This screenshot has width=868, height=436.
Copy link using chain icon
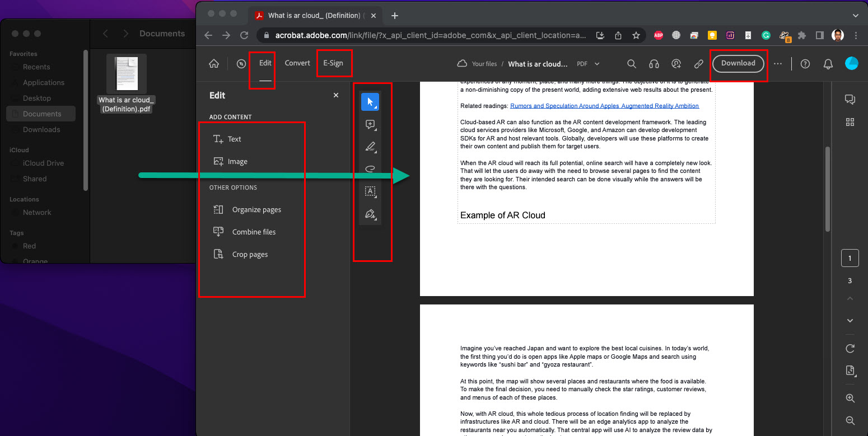point(699,64)
